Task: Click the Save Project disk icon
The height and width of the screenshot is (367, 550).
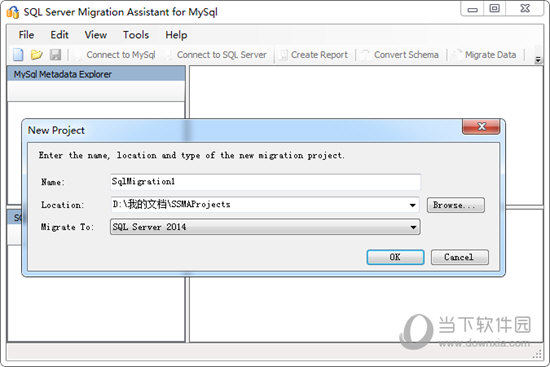Action: 55,55
